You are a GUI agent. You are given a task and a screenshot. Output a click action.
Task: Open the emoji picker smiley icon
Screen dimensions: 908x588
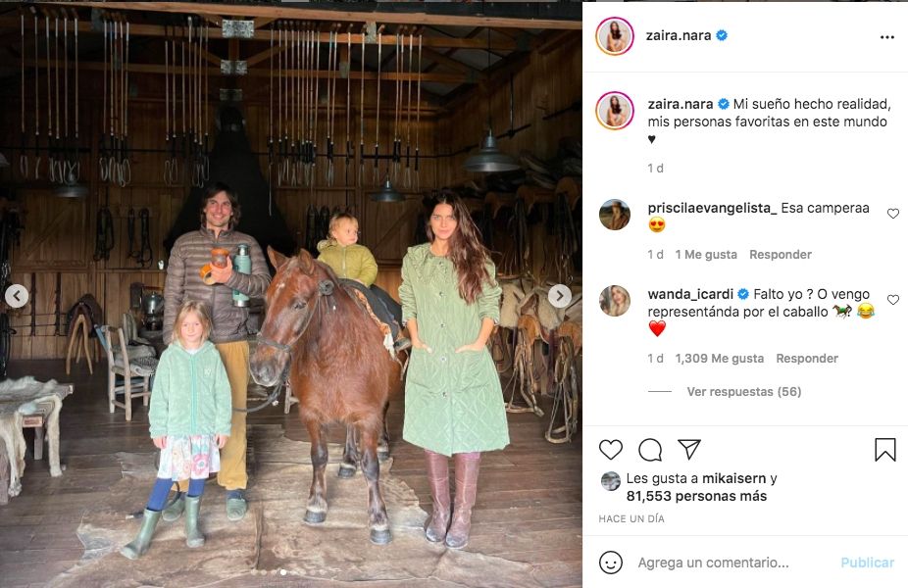tap(610, 563)
